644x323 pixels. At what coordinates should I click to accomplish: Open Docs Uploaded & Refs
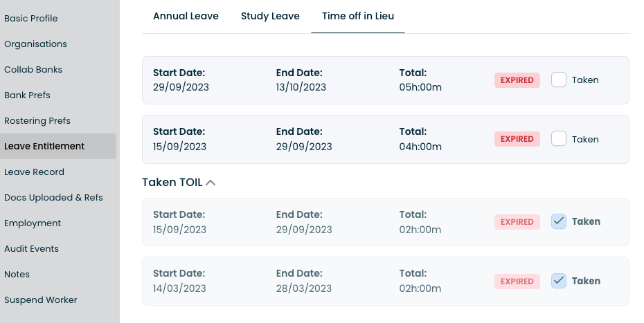[53, 198]
